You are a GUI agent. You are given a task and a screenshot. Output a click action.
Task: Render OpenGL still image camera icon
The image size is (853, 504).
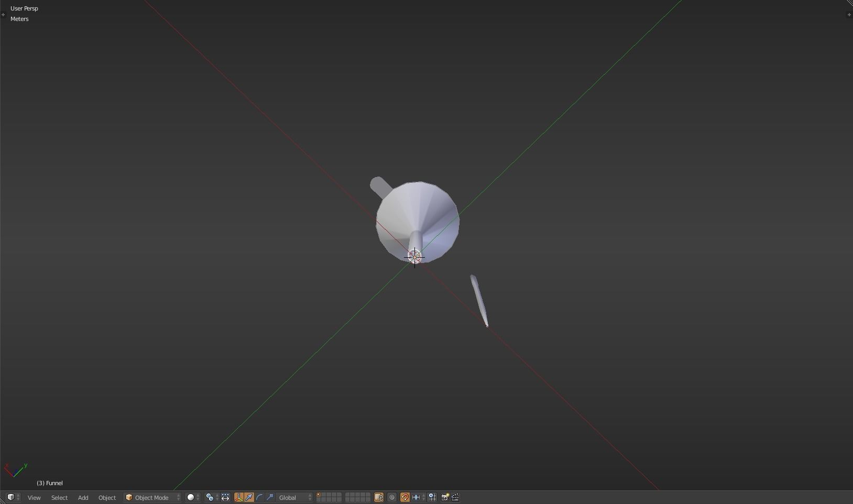pyautogui.click(x=445, y=497)
